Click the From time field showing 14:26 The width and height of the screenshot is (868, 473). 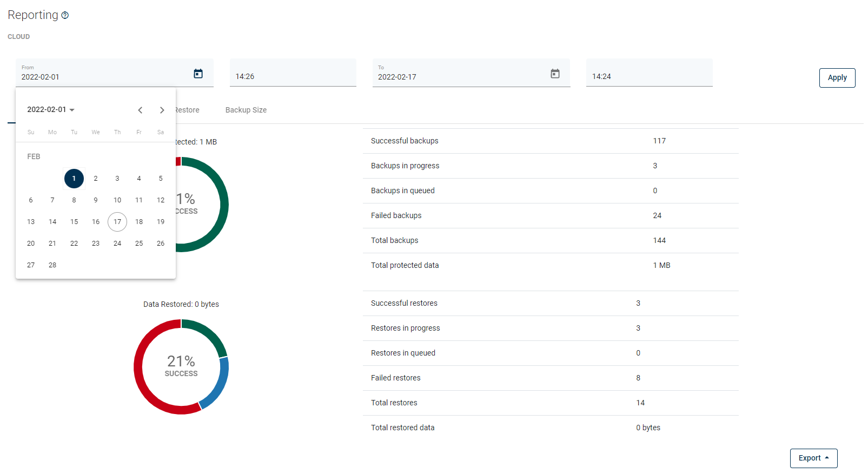click(293, 76)
